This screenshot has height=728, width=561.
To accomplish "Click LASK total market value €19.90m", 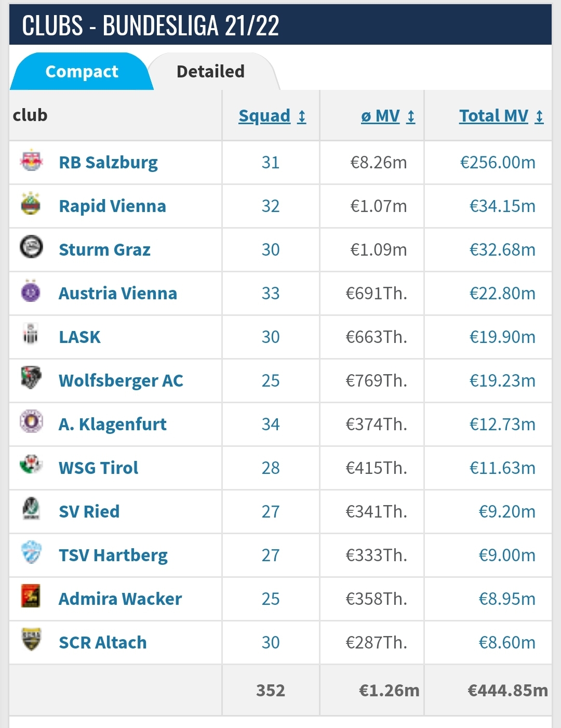I will coord(502,337).
